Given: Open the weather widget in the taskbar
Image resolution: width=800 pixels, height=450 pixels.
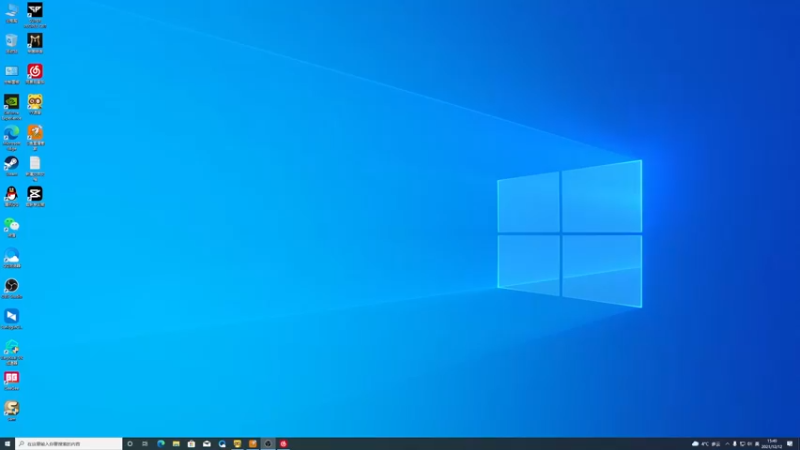Looking at the screenshot, I should (x=706, y=444).
